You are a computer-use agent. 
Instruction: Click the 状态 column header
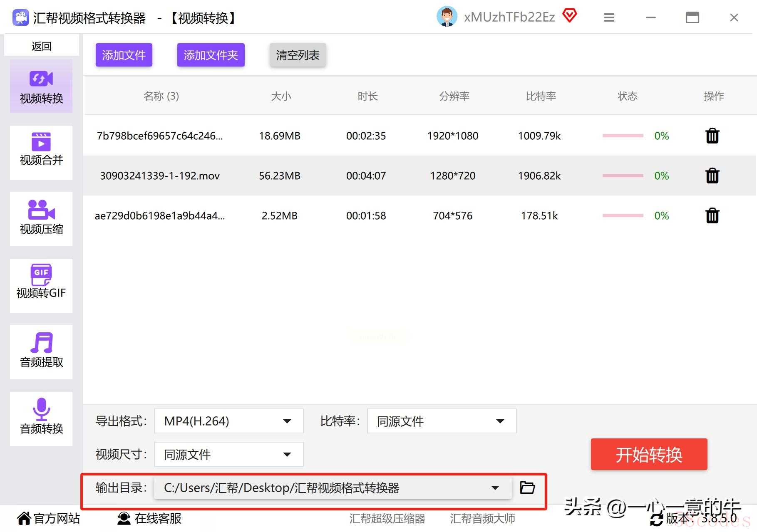(x=627, y=96)
